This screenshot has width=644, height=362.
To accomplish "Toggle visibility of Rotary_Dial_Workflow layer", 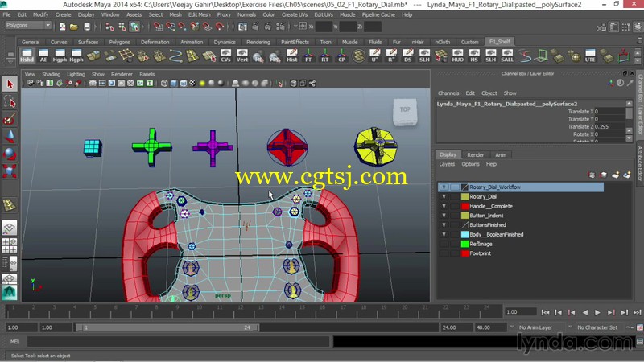I will [x=444, y=187].
